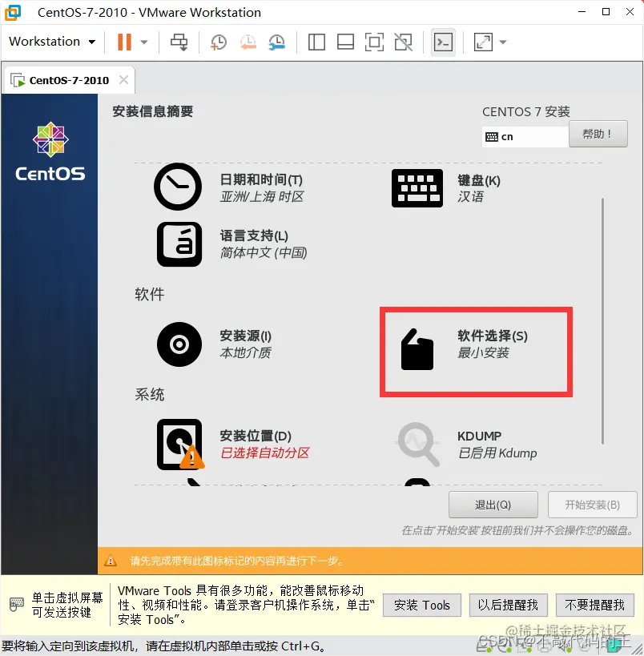Viewport: 644px width, 656px height.
Task: Take a snapshot of the VM
Action: click(x=218, y=42)
